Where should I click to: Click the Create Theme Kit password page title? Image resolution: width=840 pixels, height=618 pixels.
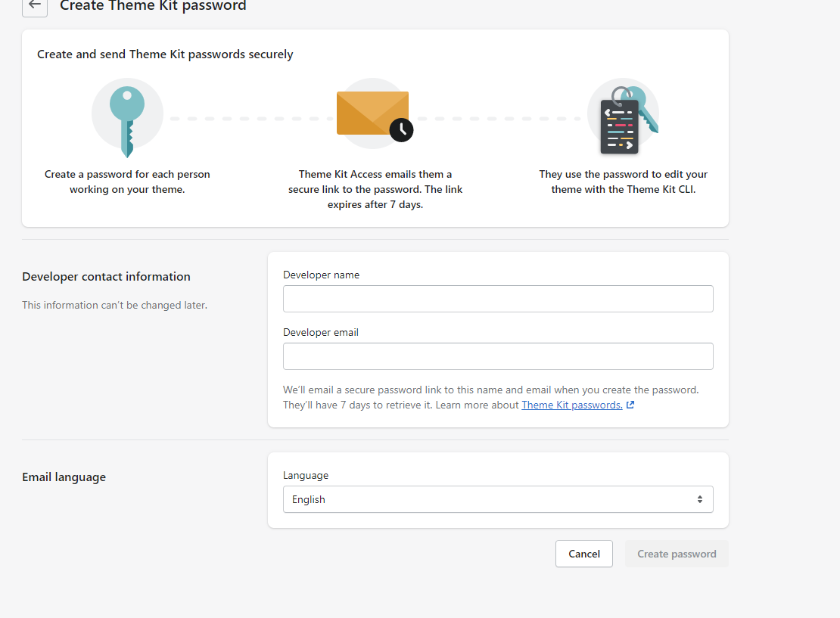153,6
